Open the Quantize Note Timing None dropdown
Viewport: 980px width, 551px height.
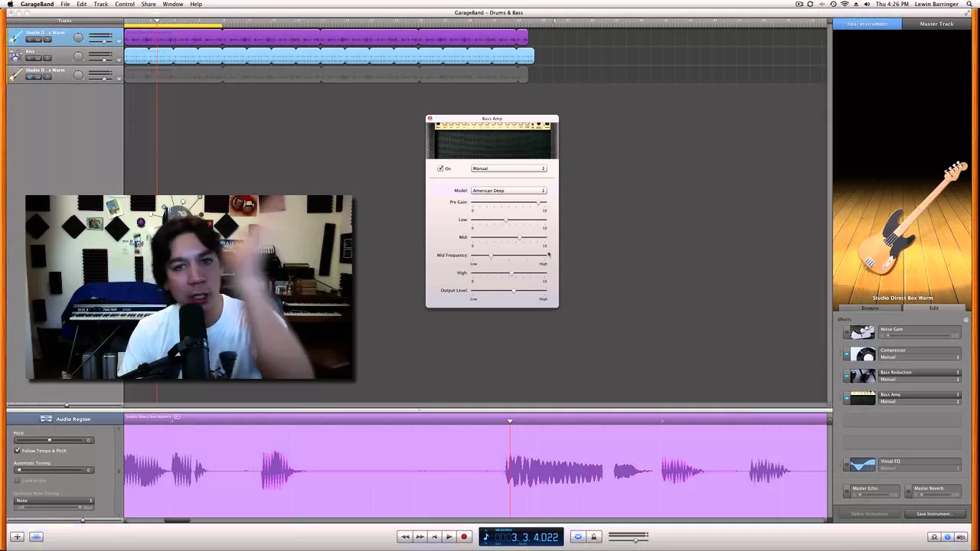point(54,500)
